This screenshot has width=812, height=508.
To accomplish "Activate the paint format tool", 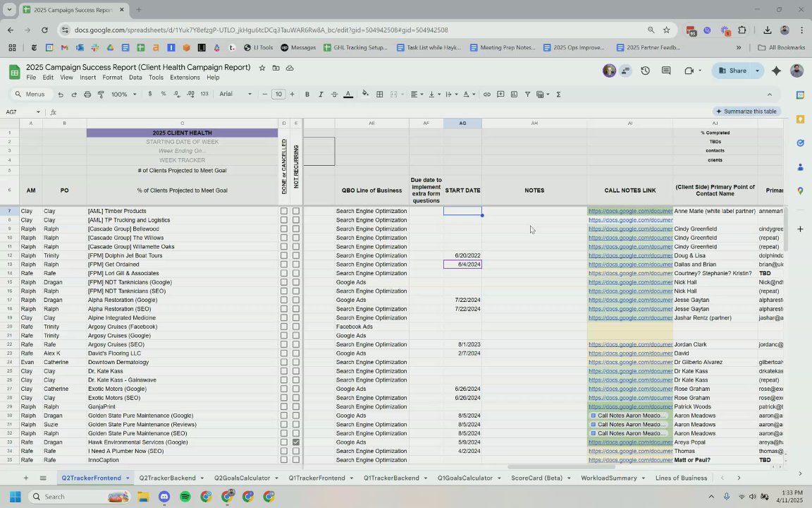I will [101, 95].
